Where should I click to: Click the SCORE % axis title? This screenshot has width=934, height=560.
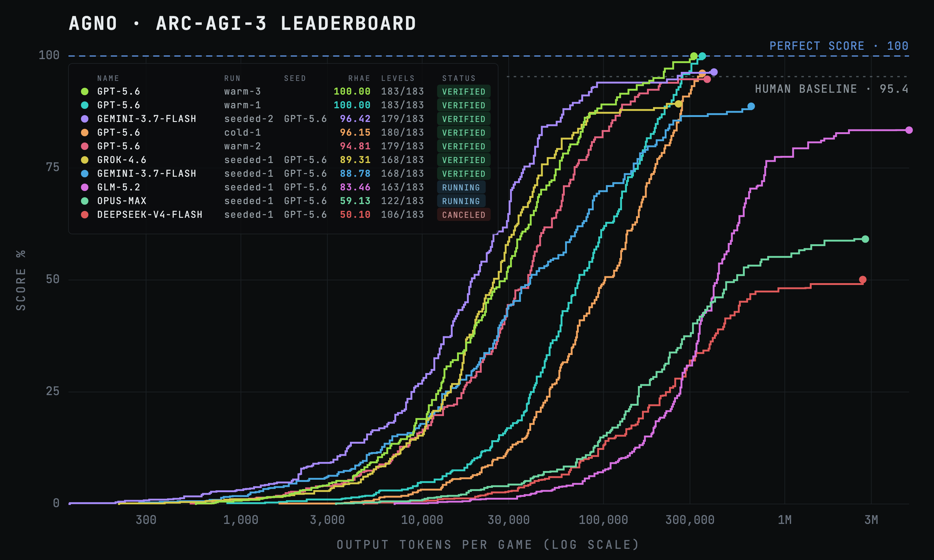pyautogui.click(x=21, y=280)
